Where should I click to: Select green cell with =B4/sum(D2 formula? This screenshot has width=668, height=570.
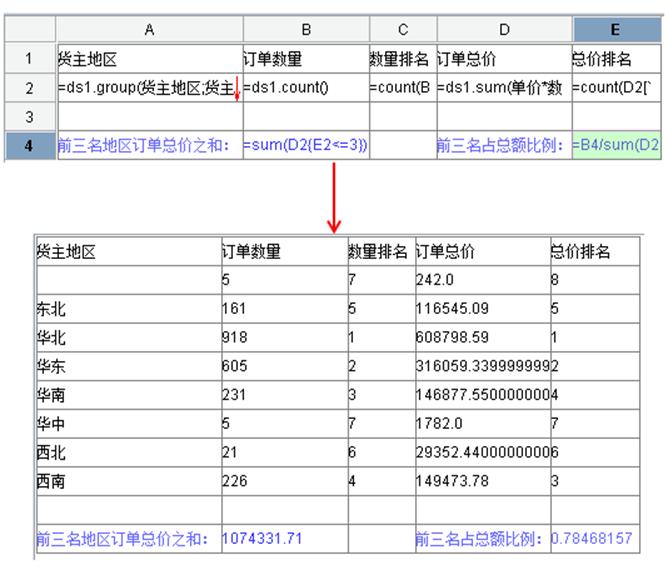coord(616,145)
